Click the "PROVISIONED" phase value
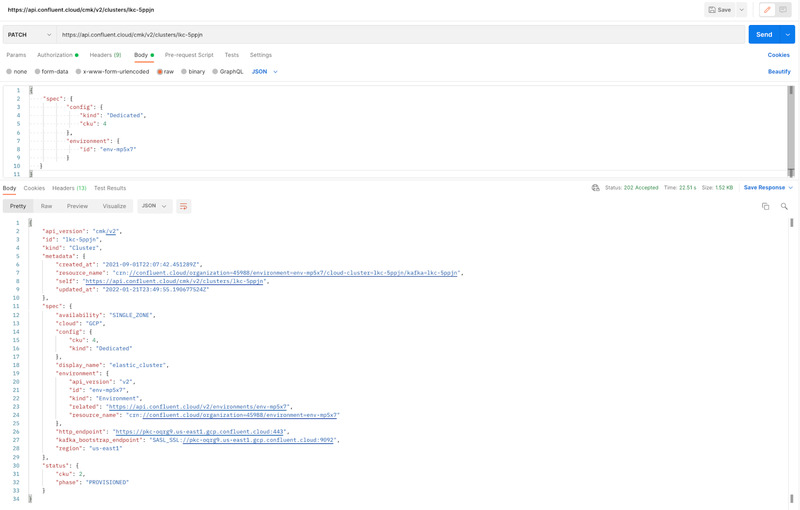 click(107, 482)
